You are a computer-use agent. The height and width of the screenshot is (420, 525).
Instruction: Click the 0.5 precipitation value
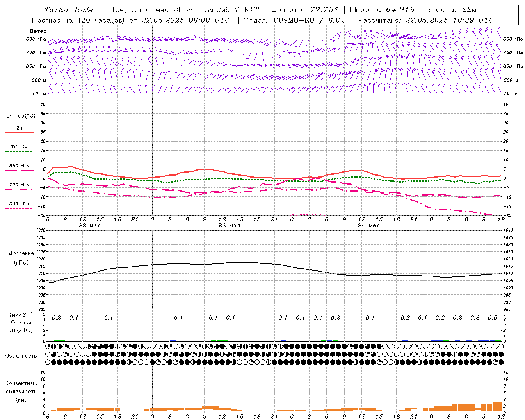tap(493, 318)
